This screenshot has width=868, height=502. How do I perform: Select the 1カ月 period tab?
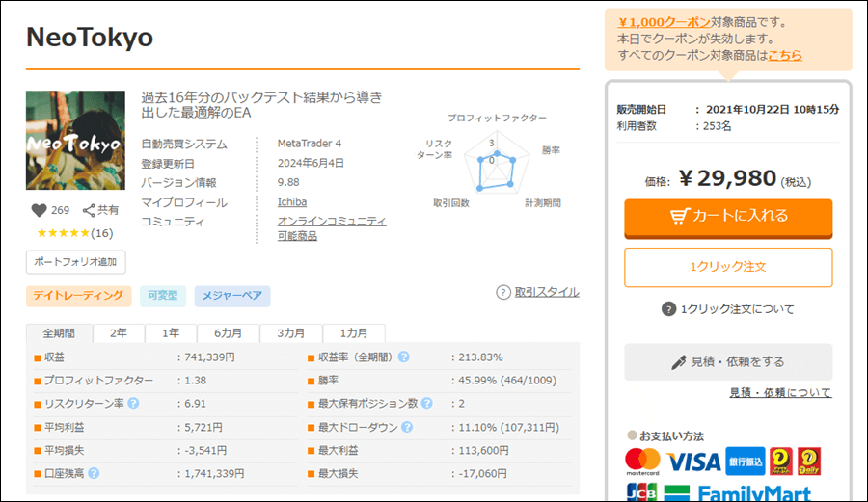pyautogui.click(x=355, y=333)
